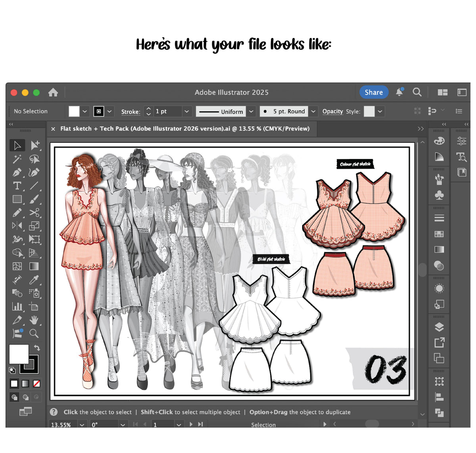
Task: Select the Perspective Grid tool
Action: 35,253
